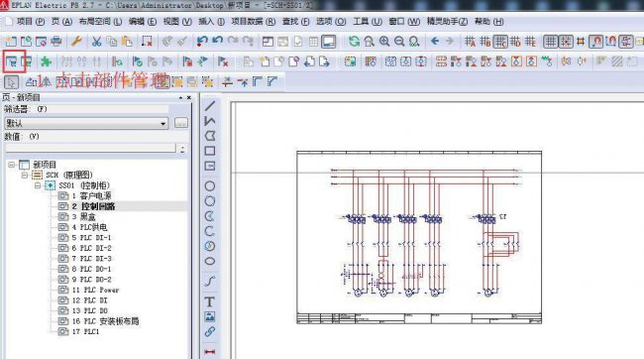
Task: Open the 默认 filter dropdown
Action: pyautogui.click(x=163, y=123)
